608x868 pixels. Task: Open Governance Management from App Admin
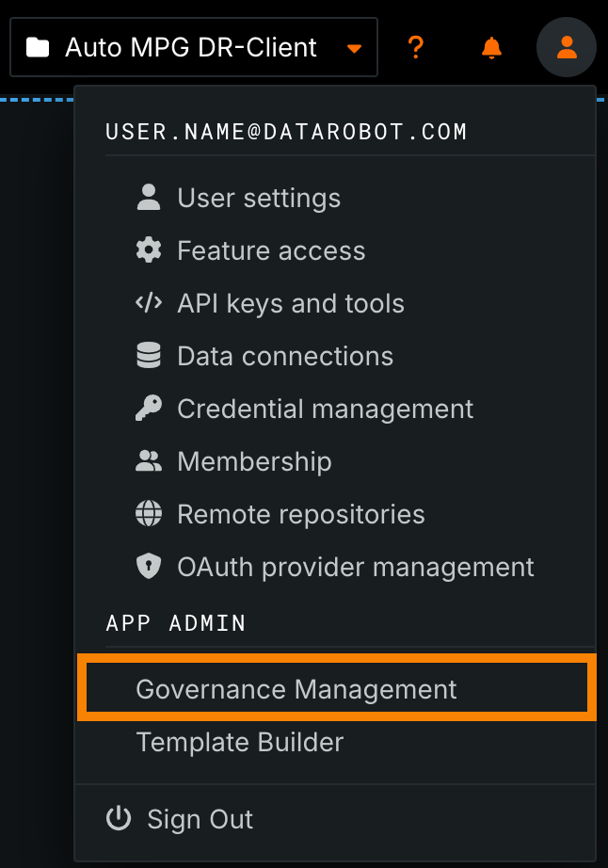click(x=296, y=689)
